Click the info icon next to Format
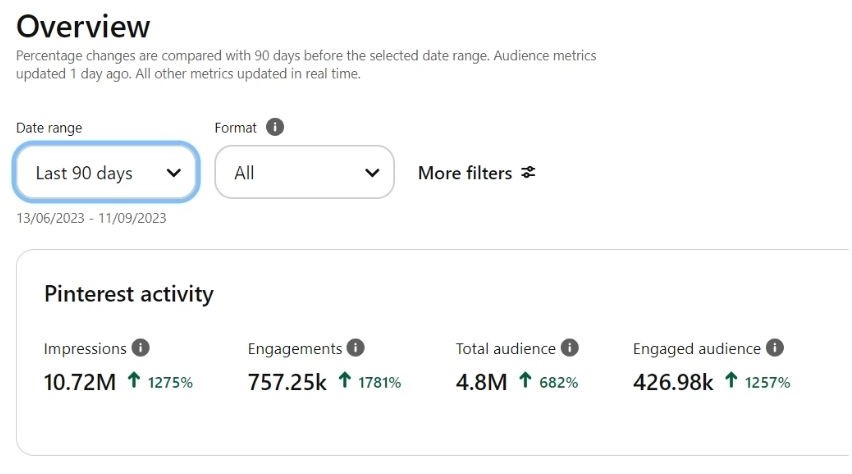 point(275,127)
